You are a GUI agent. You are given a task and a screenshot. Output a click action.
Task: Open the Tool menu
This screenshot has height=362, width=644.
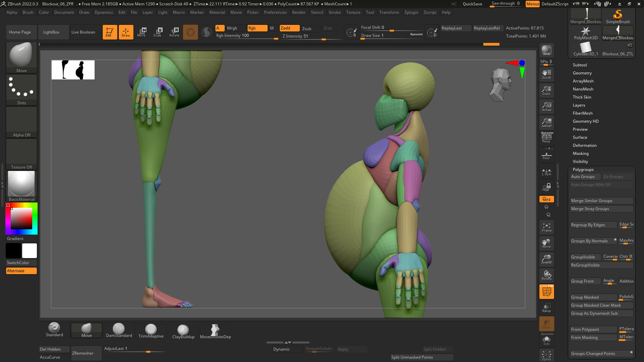tap(370, 12)
